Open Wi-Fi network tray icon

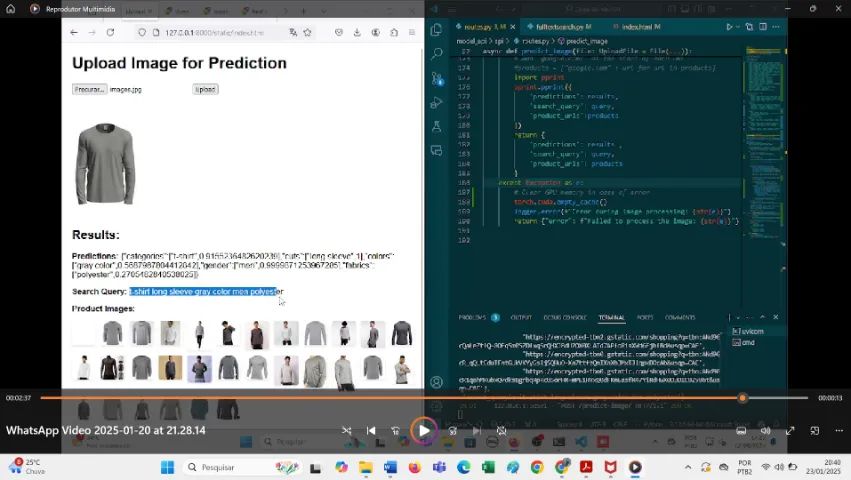coord(766,467)
